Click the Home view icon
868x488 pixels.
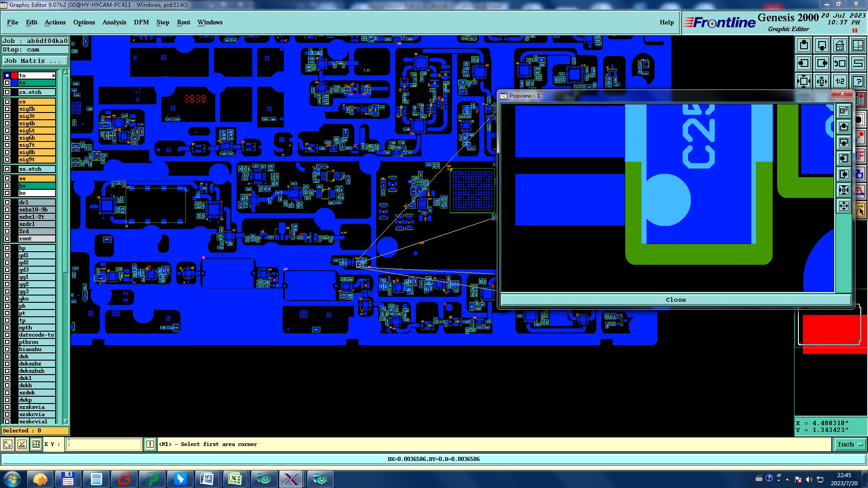840,45
